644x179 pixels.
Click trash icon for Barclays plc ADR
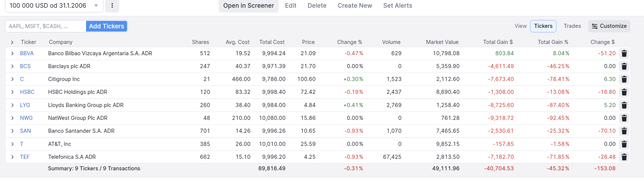[x=624, y=66]
